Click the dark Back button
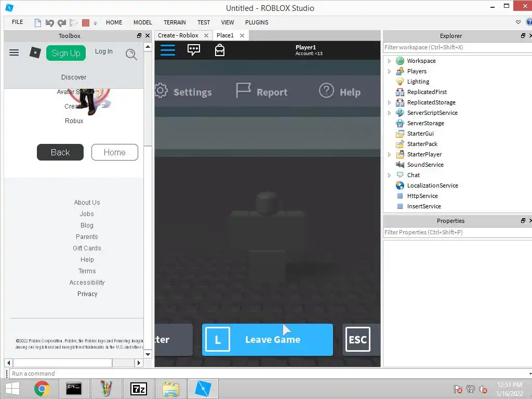The width and height of the screenshot is (532, 399). (60, 152)
